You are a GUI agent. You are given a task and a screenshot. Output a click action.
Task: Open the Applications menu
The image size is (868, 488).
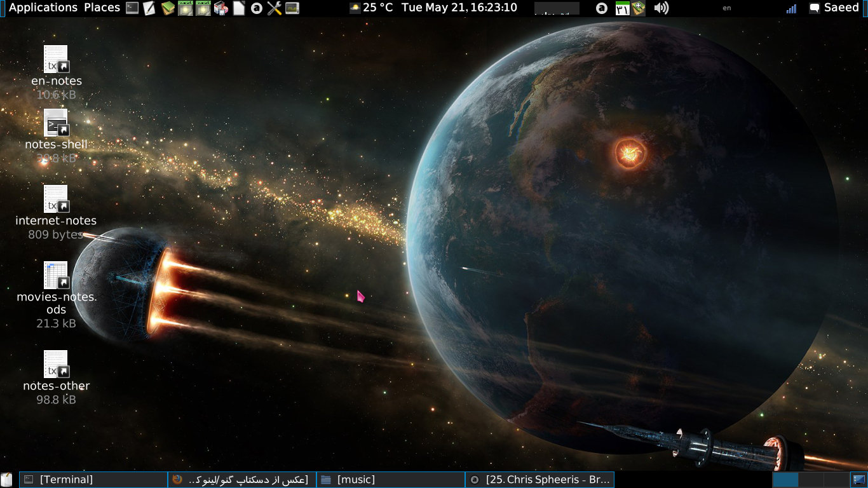(43, 8)
